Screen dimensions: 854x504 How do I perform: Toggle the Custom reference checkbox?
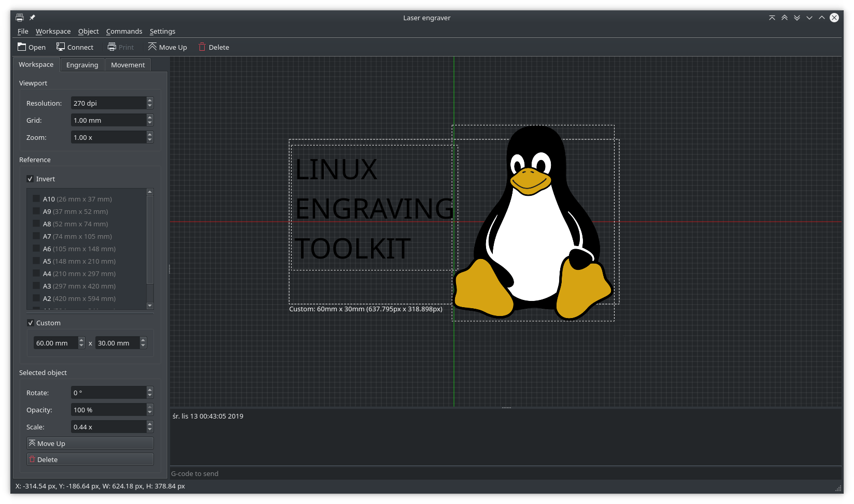coord(30,323)
